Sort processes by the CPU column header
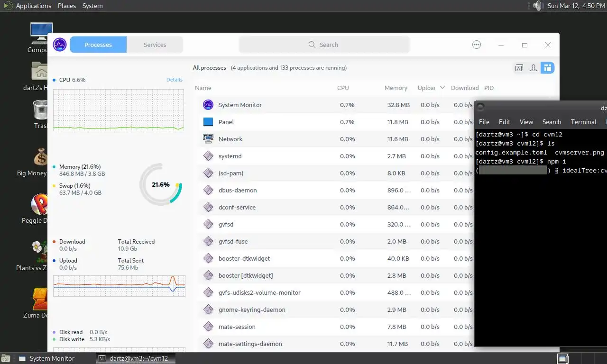This screenshot has height=364, width=607. coord(343,88)
